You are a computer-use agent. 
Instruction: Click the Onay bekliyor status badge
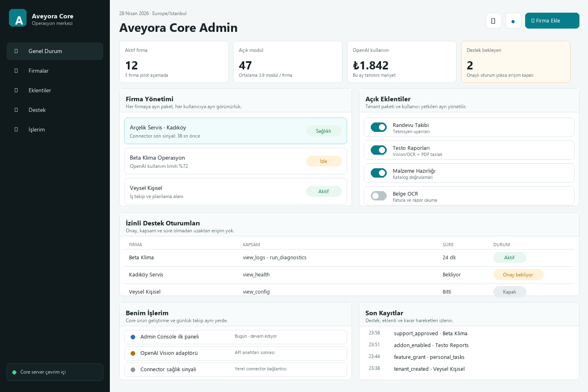(518, 275)
